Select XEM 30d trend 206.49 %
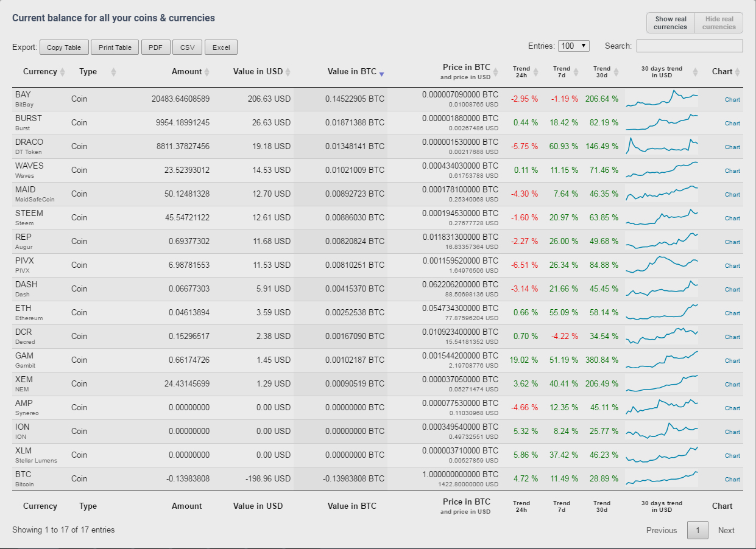 pos(601,383)
